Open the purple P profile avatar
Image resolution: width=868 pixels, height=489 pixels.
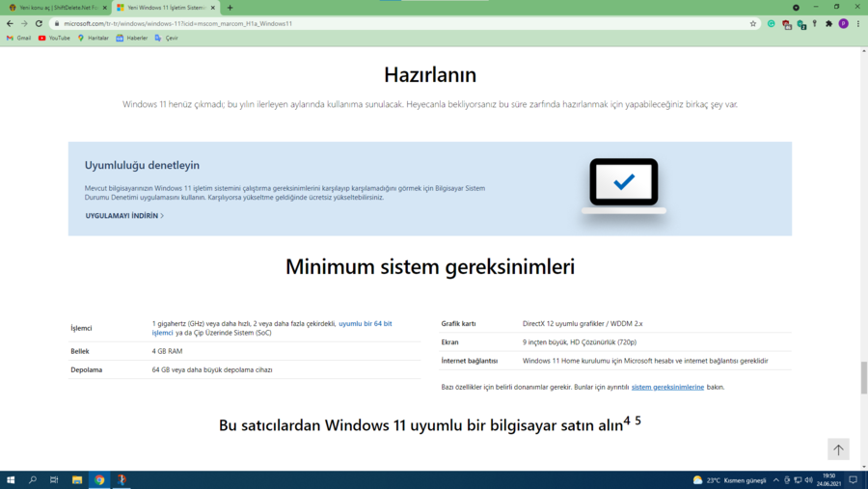[844, 24]
